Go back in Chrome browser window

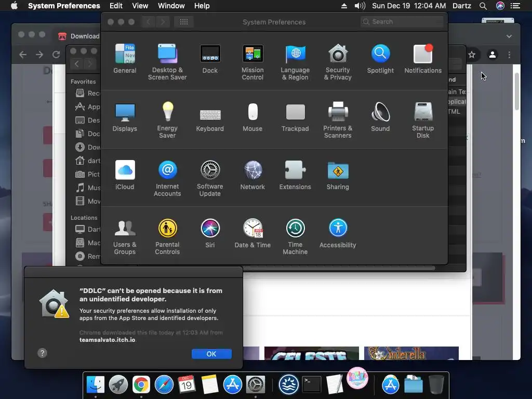coord(23,54)
